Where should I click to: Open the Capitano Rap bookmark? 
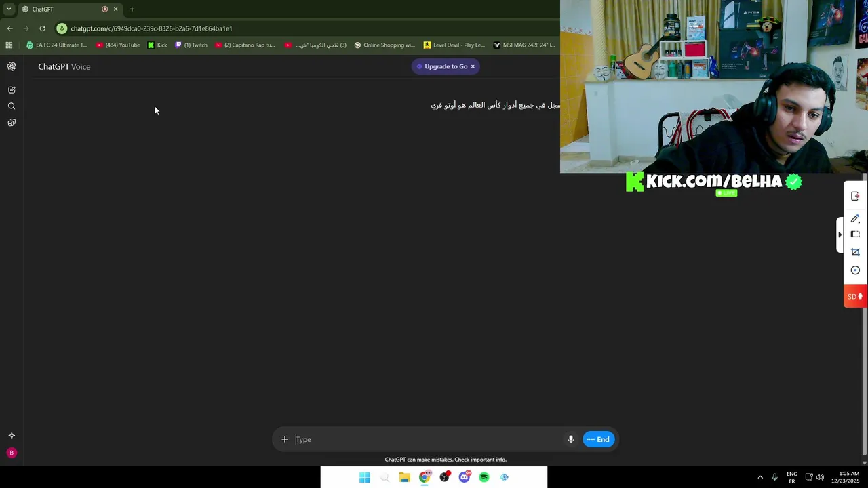pos(245,45)
